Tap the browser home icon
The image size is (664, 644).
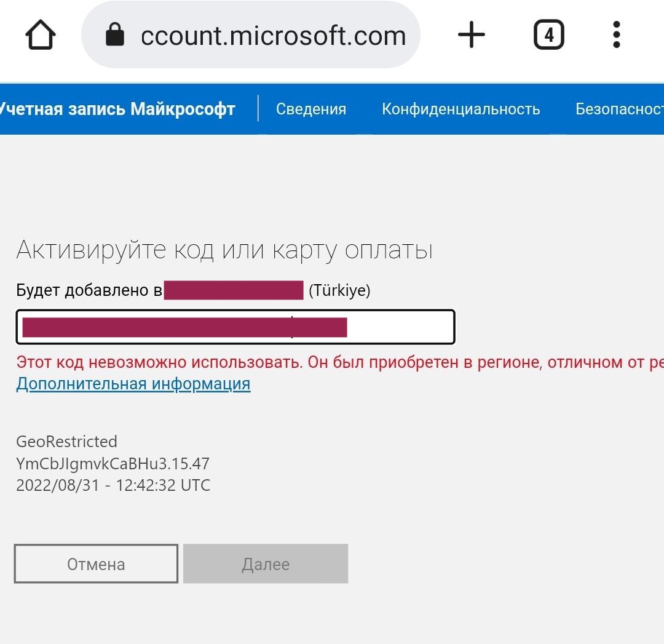click(41, 35)
